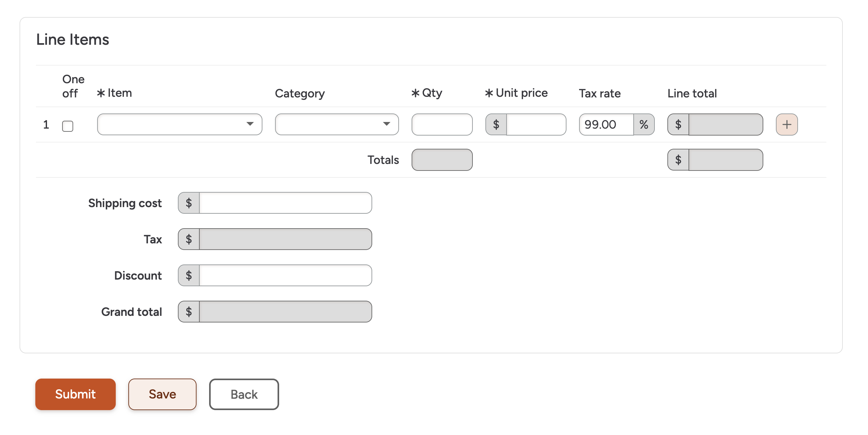Viewport: 868px width, 435px height.
Task: Click the plus icon to add line item
Action: [786, 125]
